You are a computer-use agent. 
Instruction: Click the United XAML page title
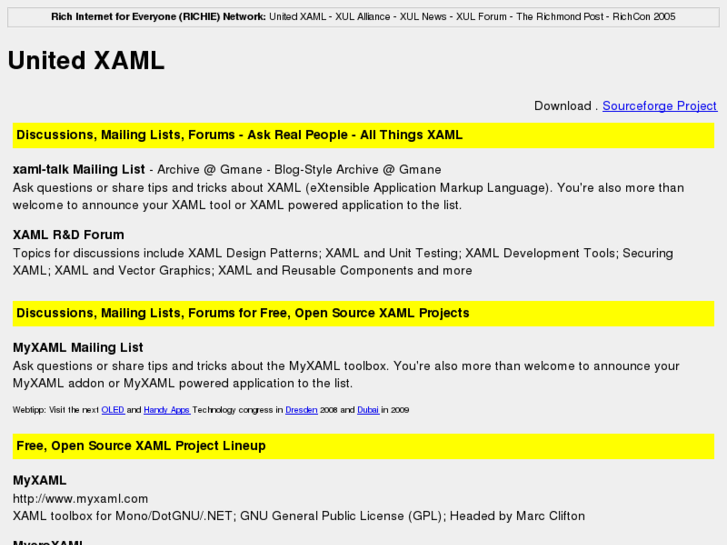86,60
